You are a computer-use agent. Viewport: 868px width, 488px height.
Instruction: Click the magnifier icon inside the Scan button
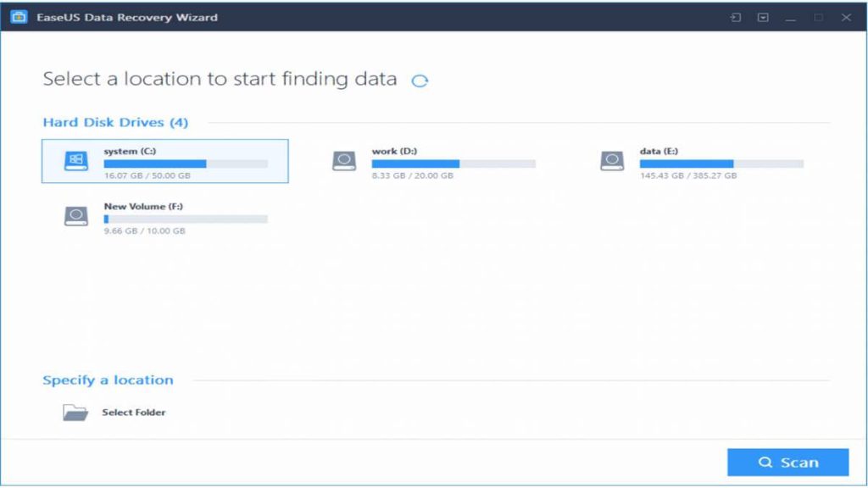765,462
